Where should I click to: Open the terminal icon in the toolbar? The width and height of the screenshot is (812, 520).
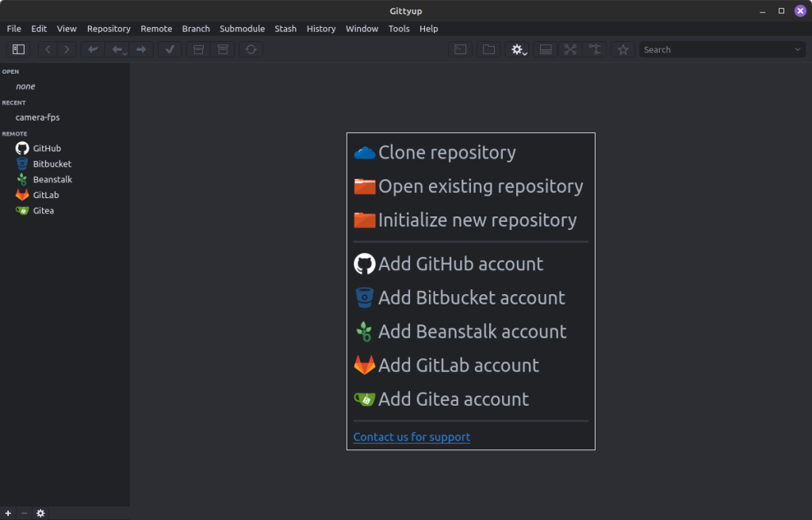(x=460, y=49)
